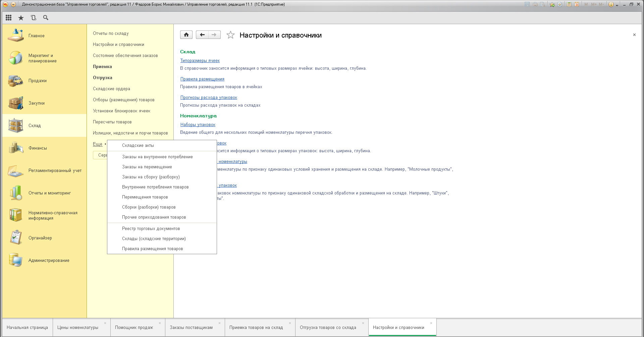
Task: Close the Настройки и справочники form
Action: tap(634, 35)
